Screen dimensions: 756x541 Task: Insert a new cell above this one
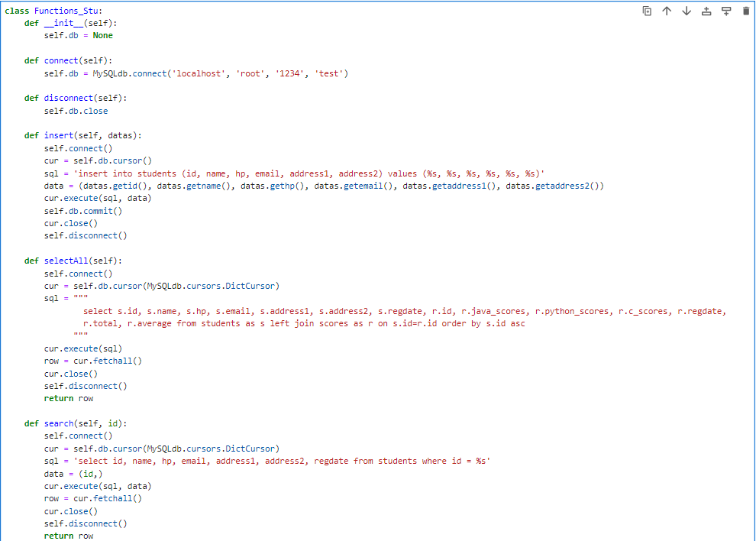point(706,11)
